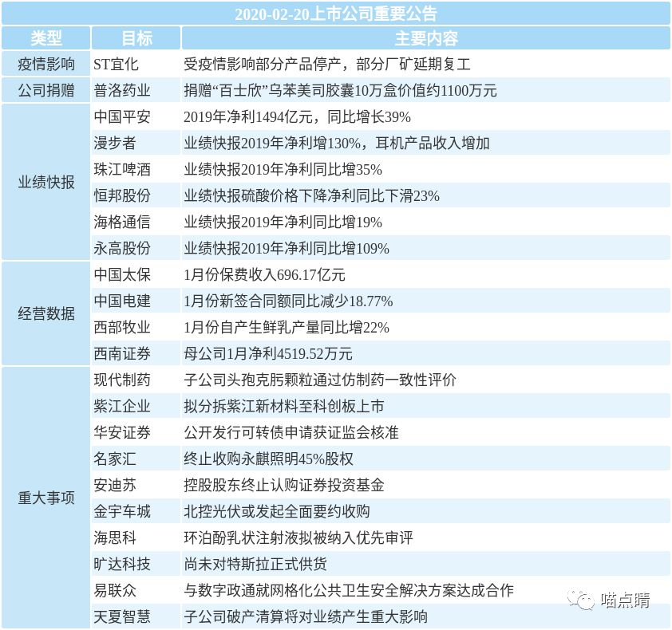Click text 业绩快报2019年净利同比增35%
Image resolution: width=672 pixels, height=630 pixels.
283,170
